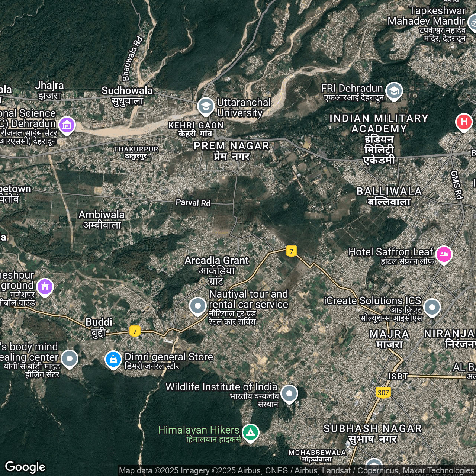Click the Ganeshpur football ground purple pin
This screenshot has height=476, width=476.
click(45, 287)
